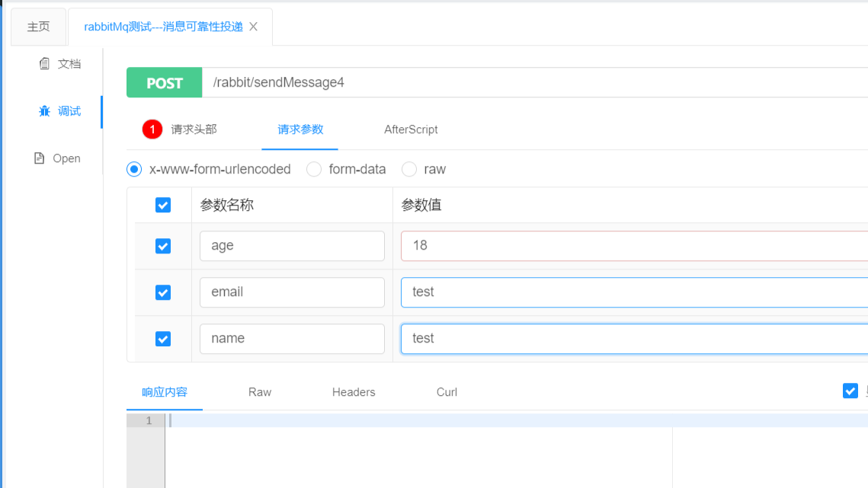Click the age value field containing 18

tap(634, 246)
